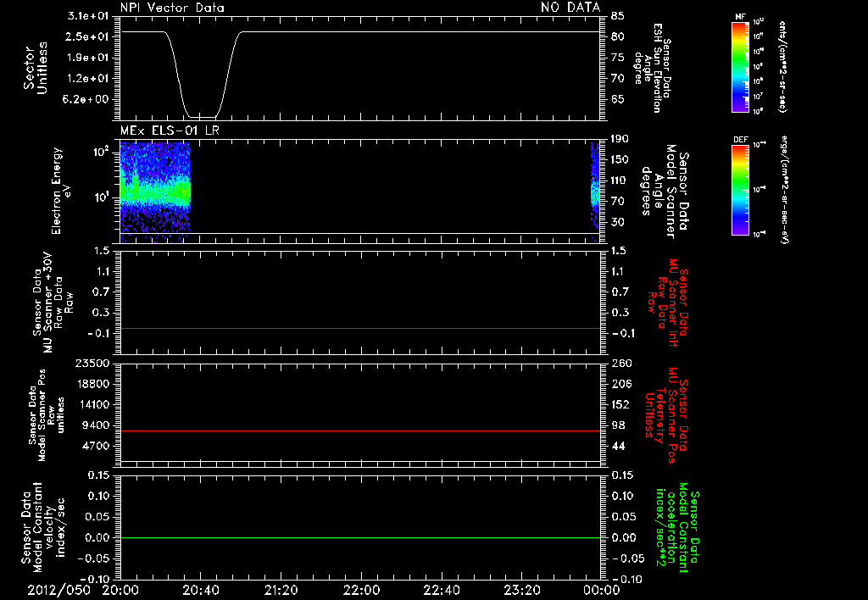Screen dimensions: 868x600
Task: Click the DEF colorbar units label 'ergs/(cm**2-sr-sec-eV)'
Action: pyautogui.click(x=784, y=189)
